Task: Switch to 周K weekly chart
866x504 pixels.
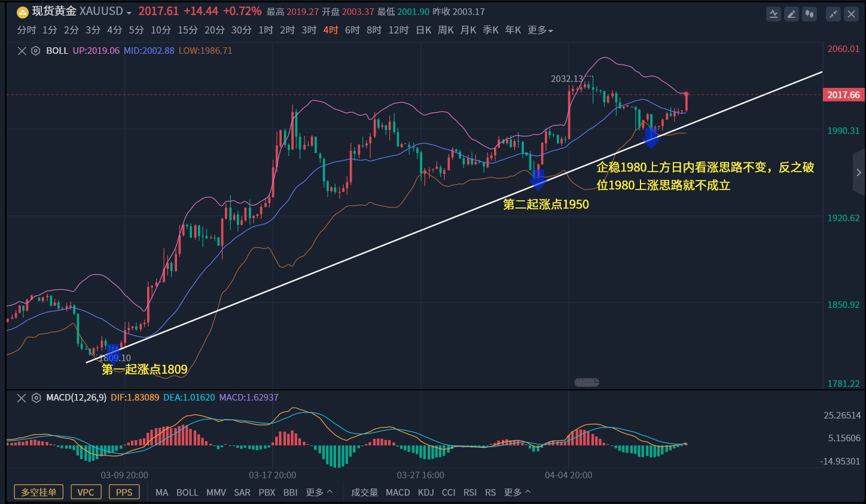Action: point(446,30)
